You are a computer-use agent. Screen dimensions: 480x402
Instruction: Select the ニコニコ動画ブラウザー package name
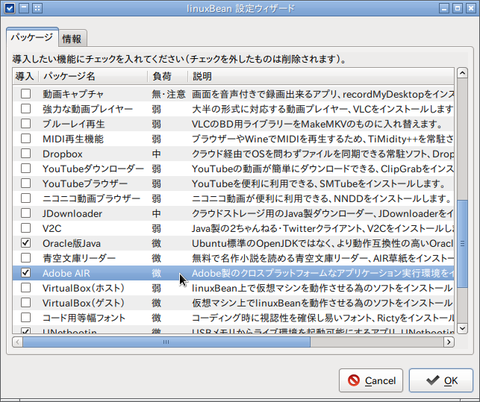tap(91, 199)
